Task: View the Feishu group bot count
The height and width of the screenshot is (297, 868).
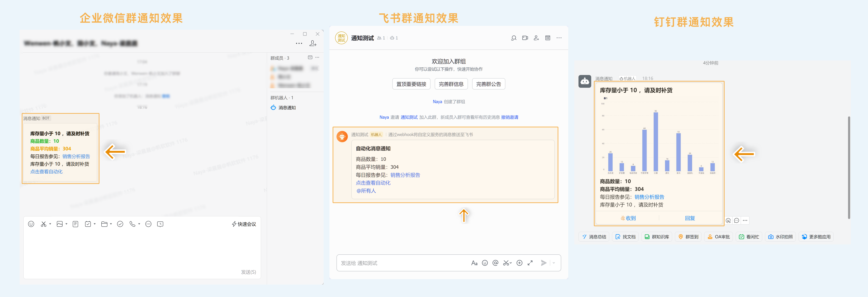Action: (394, 38)
